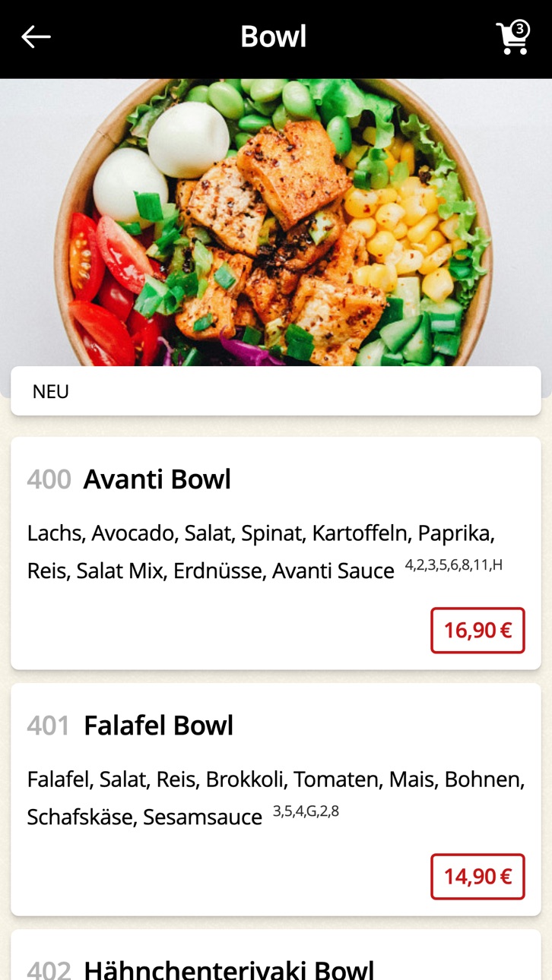View Falafel Bowl allergen codes 3,5,4,G,2,8
This screenshot has width=552, height=980.
[306, 811]
